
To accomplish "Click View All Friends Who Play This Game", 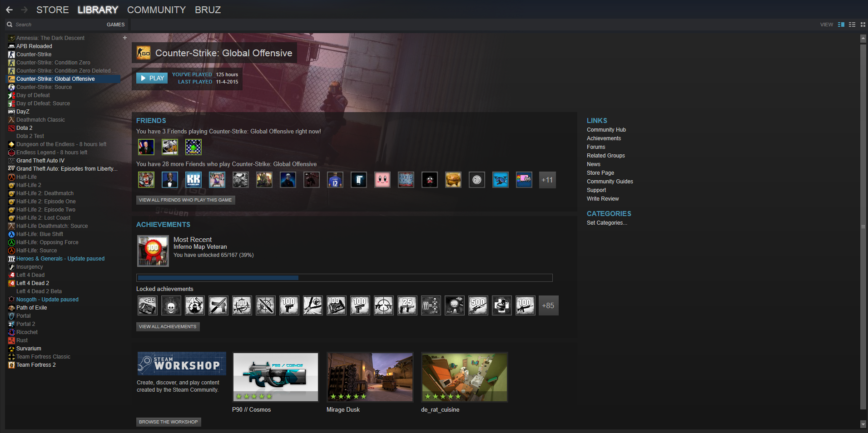I will click(x=185, y=200).
